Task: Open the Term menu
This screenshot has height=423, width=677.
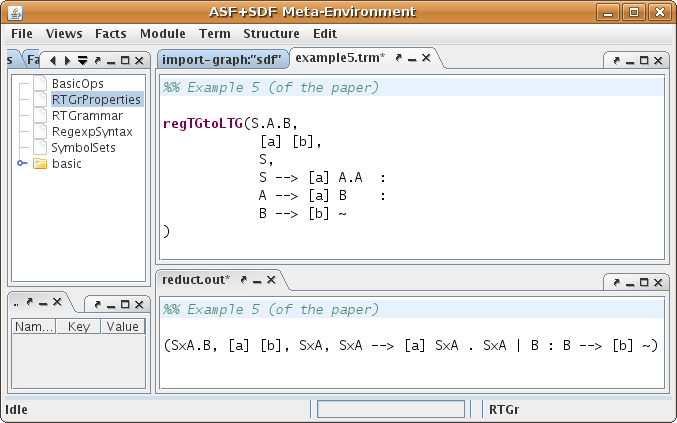Action: 214,34
